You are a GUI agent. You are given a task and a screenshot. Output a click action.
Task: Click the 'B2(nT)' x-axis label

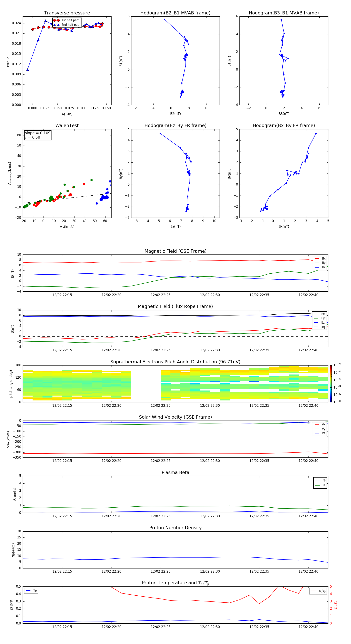point(175,114)
